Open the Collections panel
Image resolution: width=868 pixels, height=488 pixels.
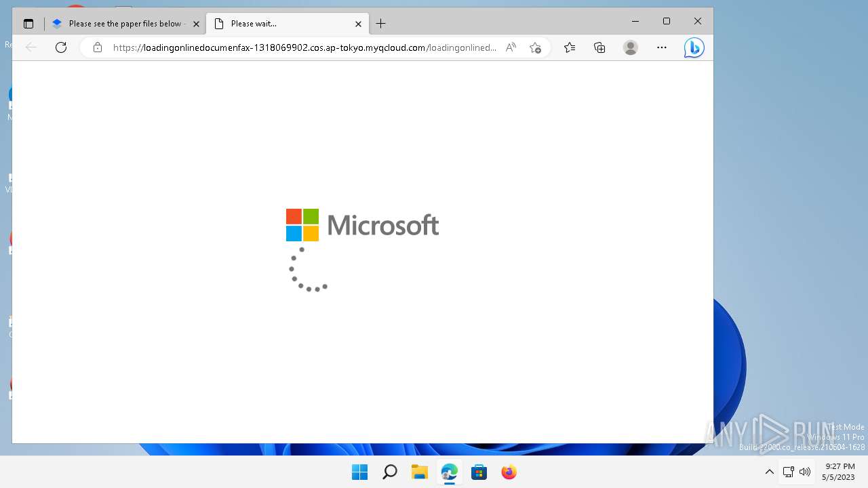[x=599, y=47]
